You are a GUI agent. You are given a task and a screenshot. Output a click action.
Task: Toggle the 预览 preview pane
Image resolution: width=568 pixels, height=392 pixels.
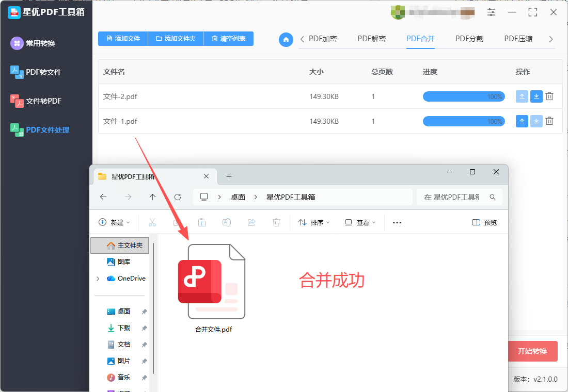click(484, 222)
